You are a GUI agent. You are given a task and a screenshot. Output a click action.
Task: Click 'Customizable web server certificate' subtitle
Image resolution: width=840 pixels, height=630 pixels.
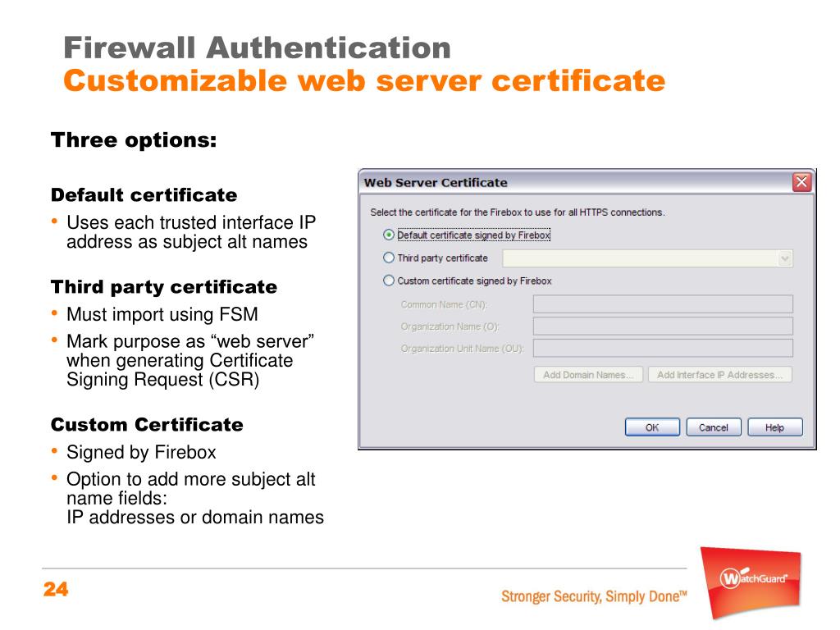(x=364, y=81)
